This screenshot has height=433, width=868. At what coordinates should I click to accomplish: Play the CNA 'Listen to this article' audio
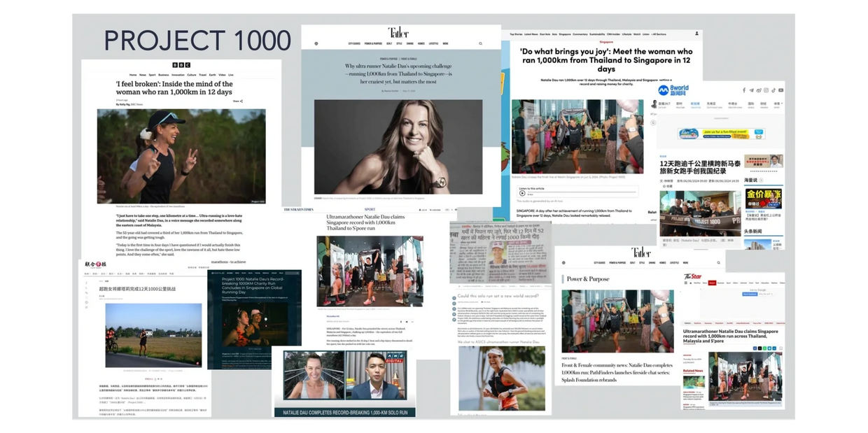(522, 193)
